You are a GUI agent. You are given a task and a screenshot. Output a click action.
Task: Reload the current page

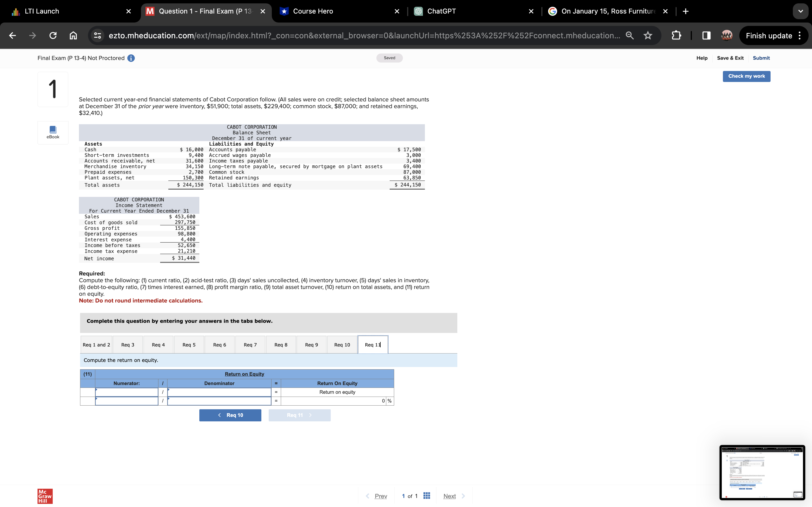(x=53, y=35)
